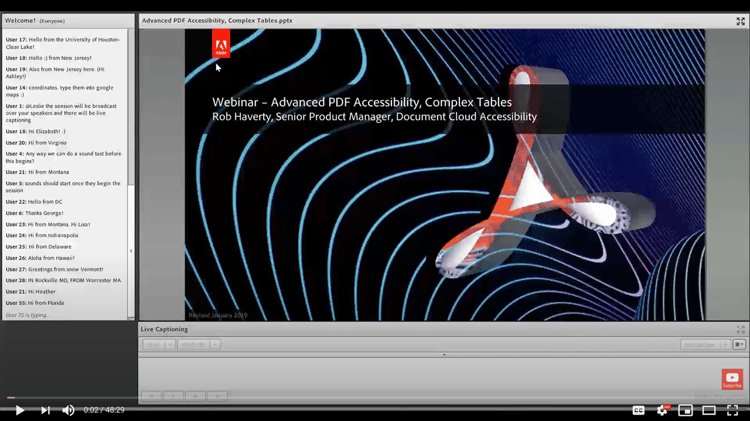Maximize the presentation share pod
Viewport: 750px width, 421px height.
(x=740, y=21)
